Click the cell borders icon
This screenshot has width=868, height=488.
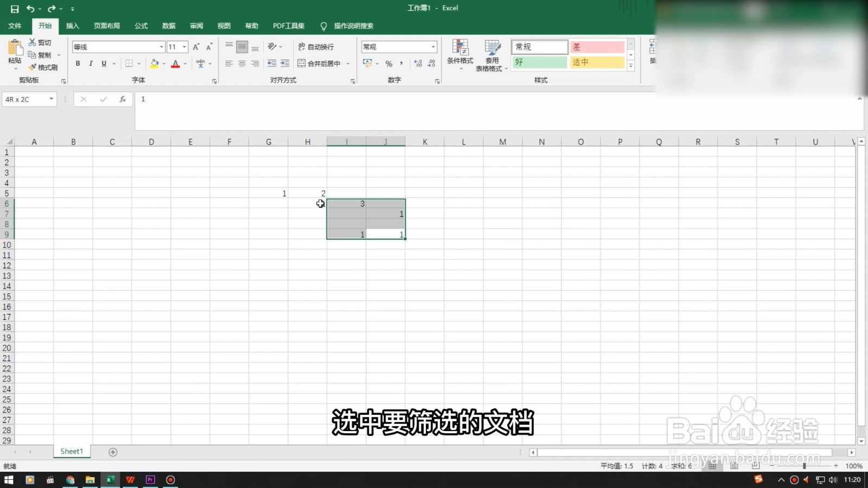(129, 63)
